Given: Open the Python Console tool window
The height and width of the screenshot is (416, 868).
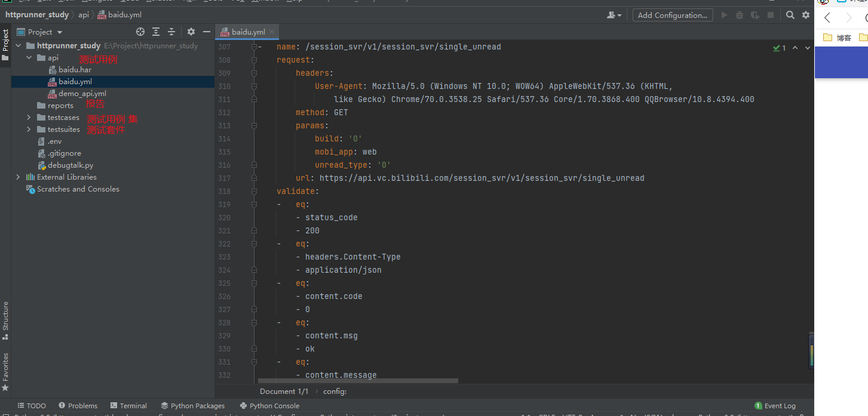Looking at the screenshot, I should (269, 406).
